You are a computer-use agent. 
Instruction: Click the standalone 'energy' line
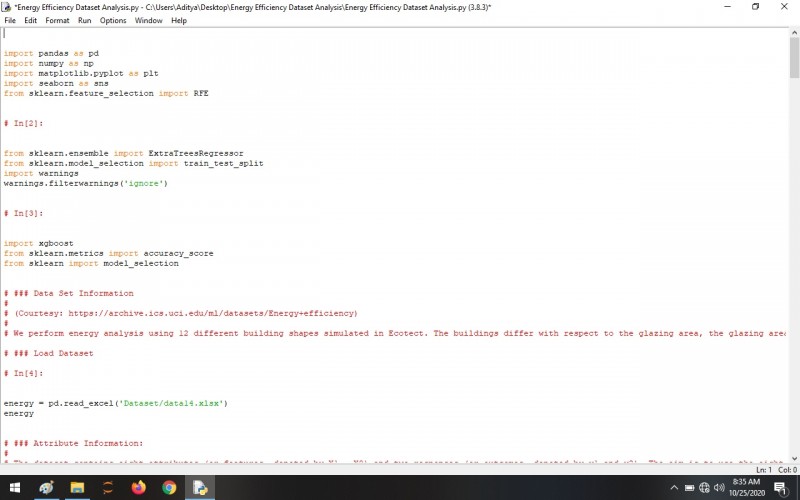(19, 413)
